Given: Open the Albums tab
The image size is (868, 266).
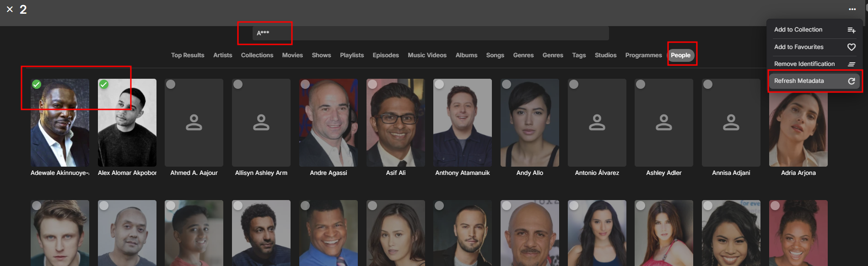Looking at the screenshot, I should [466, 55].
